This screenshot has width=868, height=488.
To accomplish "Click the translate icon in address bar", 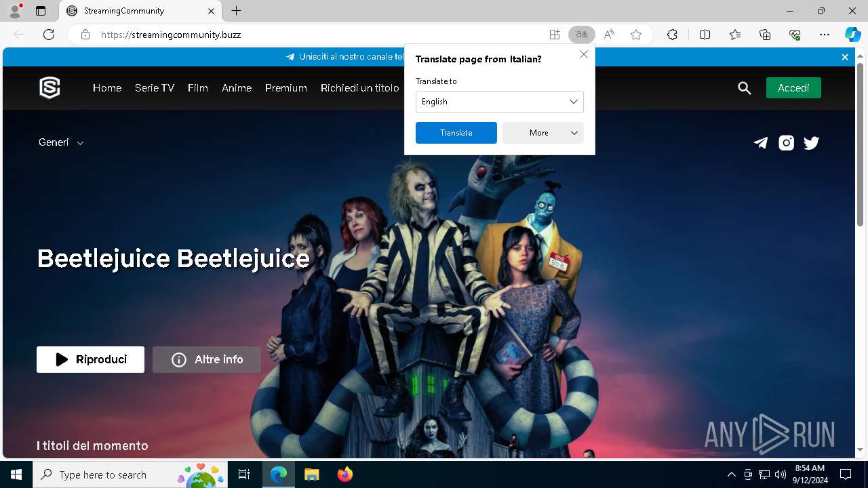I will (x=581, y=35).
